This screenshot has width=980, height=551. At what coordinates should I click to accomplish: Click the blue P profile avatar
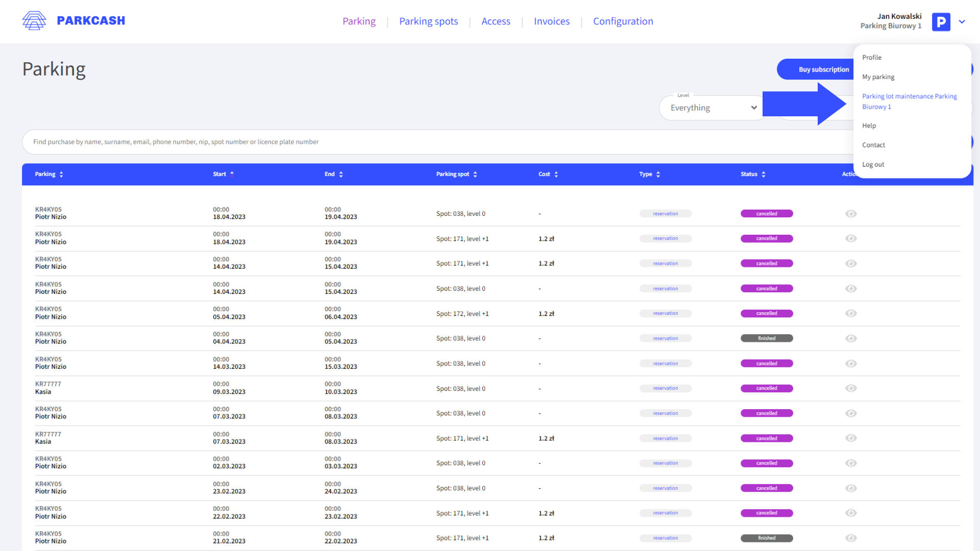click(x=941, y=21)
